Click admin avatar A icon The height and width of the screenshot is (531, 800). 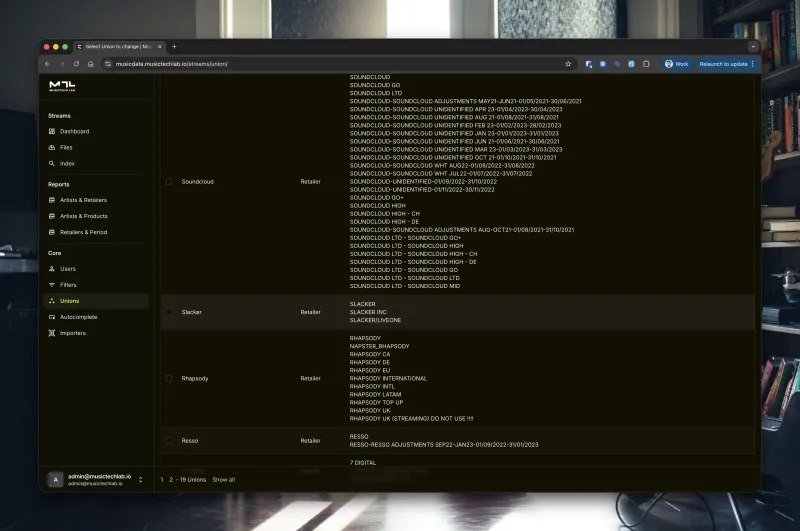click(56, 479)
